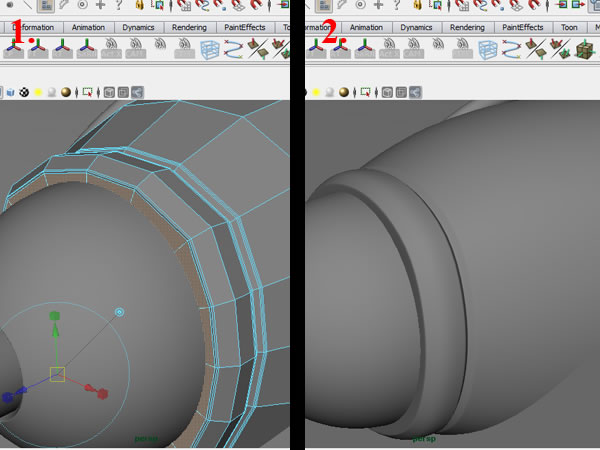Select the Lines component mask in left screenshot
Image resolution: width=600 pixels, height=450 pixels.
[27, 5]
